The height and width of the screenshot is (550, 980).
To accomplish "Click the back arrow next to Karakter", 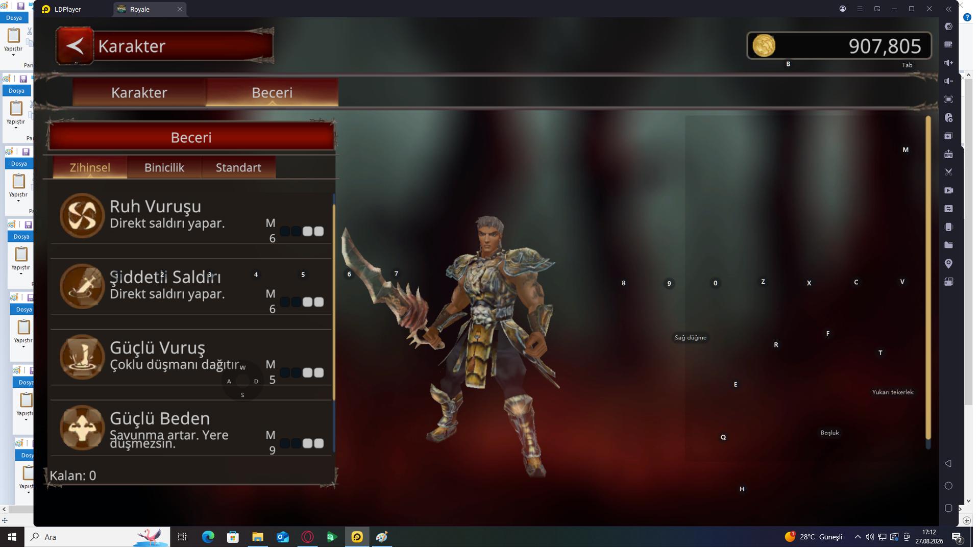I will click(75, 46).
